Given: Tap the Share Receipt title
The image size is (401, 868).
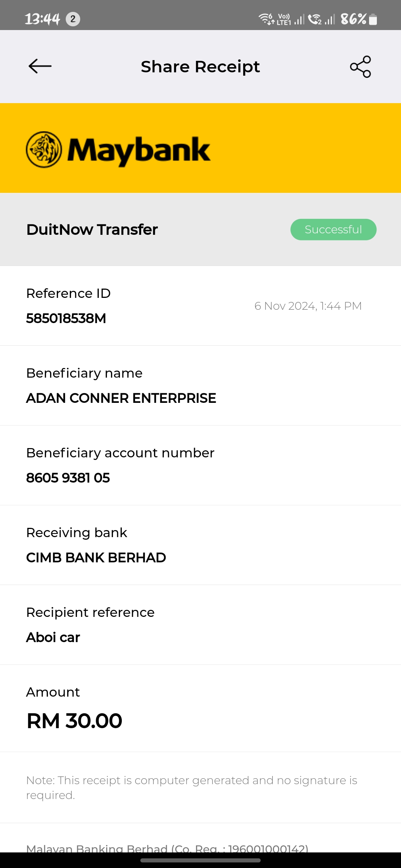Looking at the screenshot, I should [x=200, y=67].
